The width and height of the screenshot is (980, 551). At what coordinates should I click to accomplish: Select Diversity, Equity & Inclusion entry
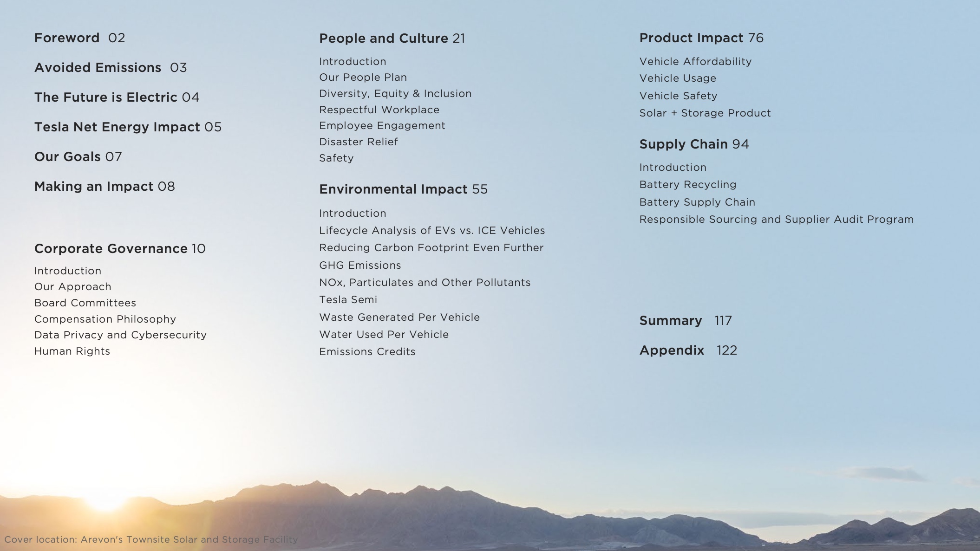coord(395,94)
